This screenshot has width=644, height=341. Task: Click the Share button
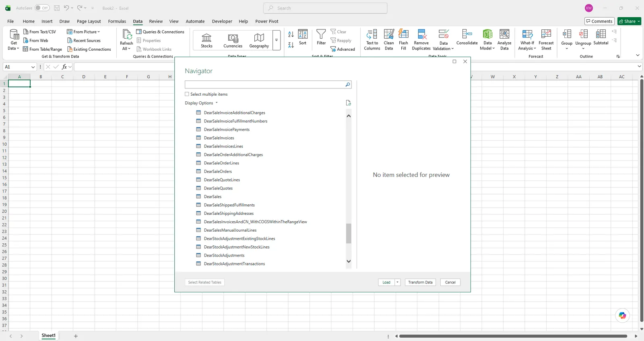tap(629, 21)
